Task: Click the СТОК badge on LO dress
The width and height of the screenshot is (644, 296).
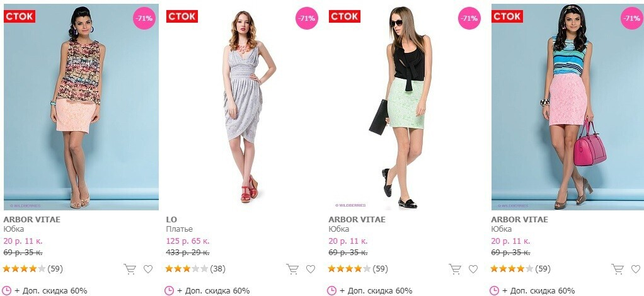Action: click(182, 16)
